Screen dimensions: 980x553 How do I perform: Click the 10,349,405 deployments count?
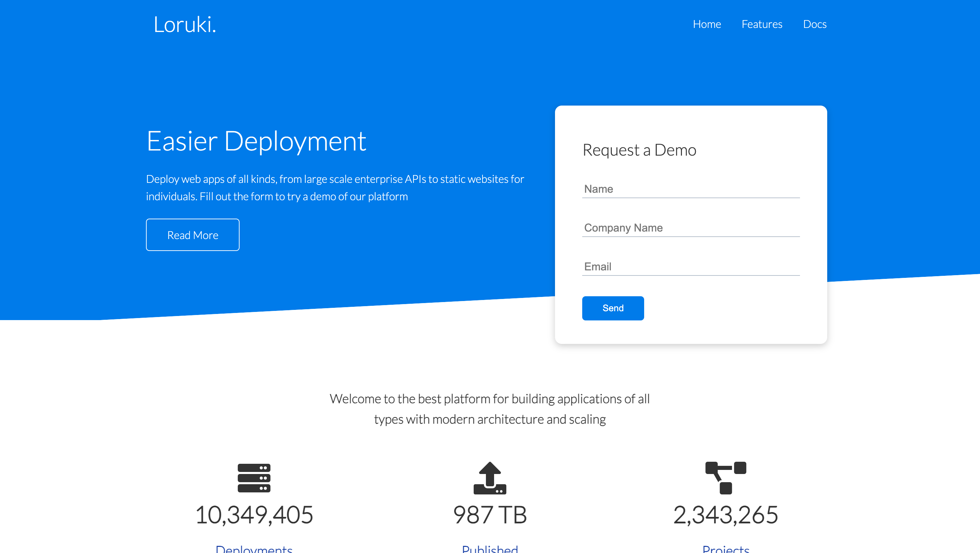254,515
